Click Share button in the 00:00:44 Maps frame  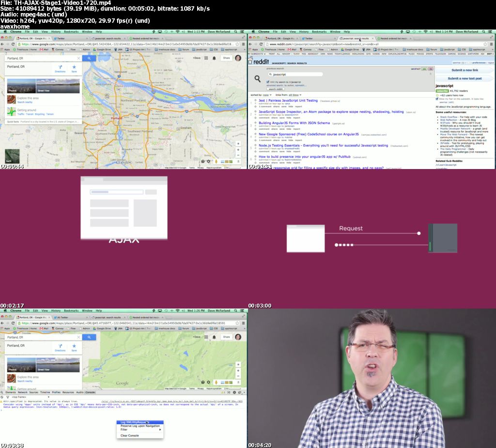[227, 58]
